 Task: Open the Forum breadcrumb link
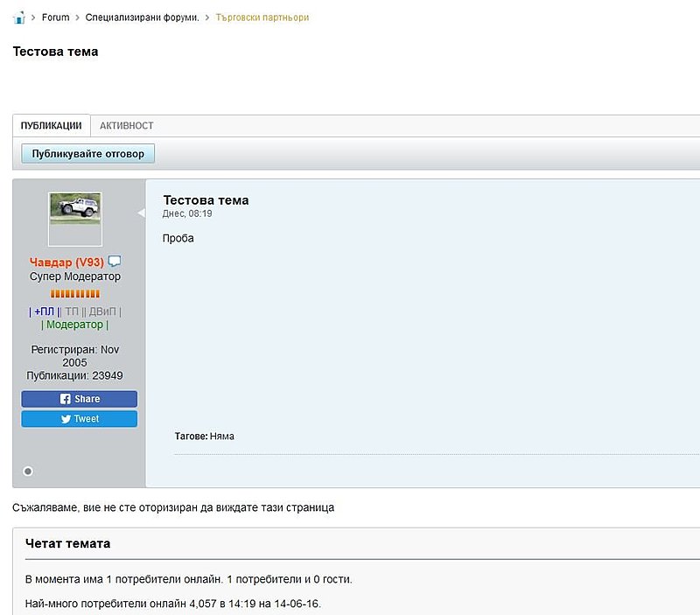56,17
